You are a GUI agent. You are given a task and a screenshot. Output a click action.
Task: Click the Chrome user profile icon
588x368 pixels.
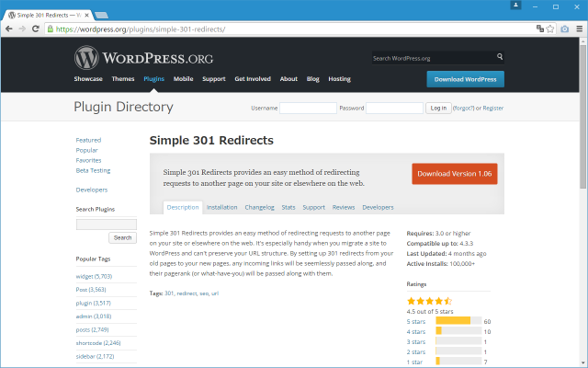point(515,6)
